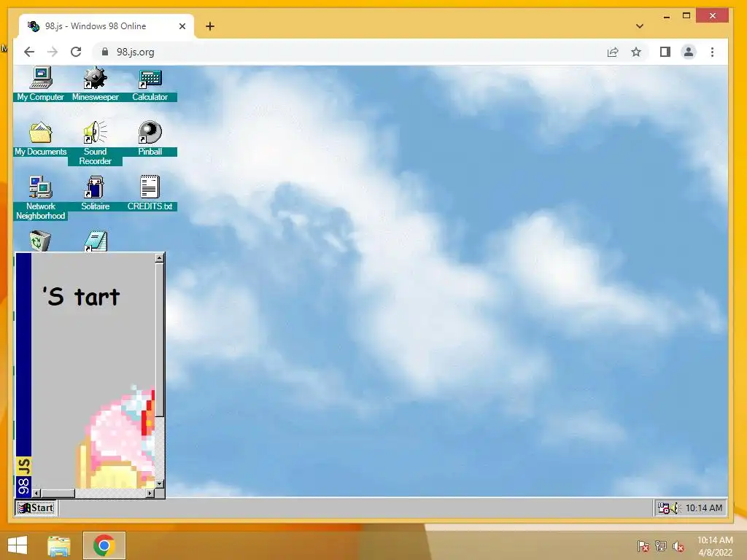The height and width of the screenshot is (560, 747).
Task: Open Action Center flag in system tray
Action: (x=643, y=546)
